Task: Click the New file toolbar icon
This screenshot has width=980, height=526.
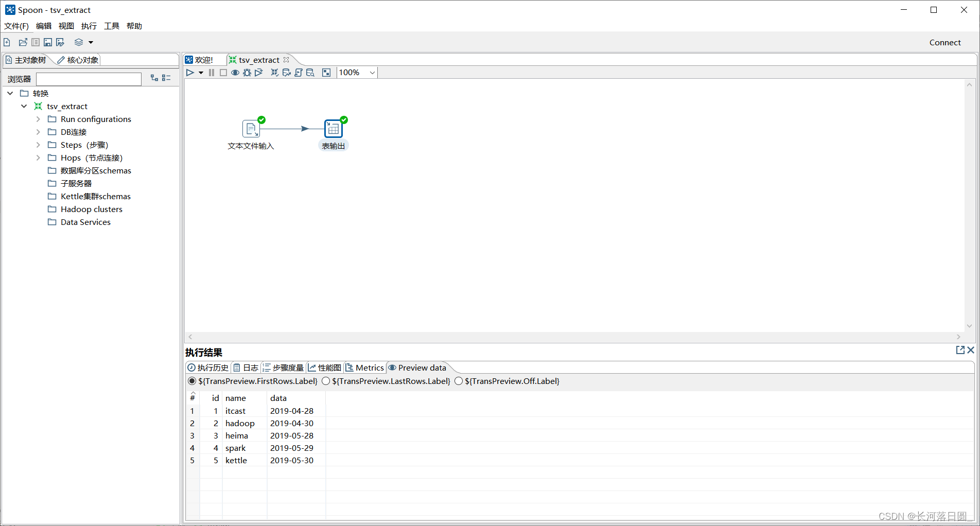Action: point(7,42)
